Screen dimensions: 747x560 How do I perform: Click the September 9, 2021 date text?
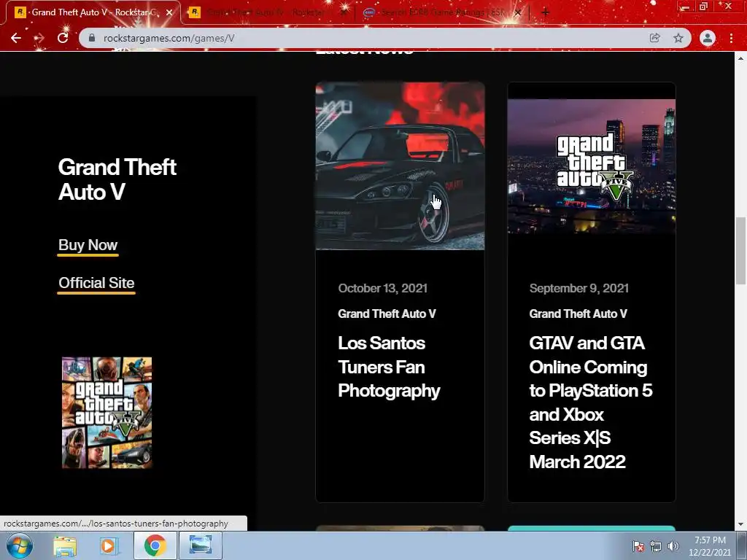pyautogui.click(x=578, y=288)
